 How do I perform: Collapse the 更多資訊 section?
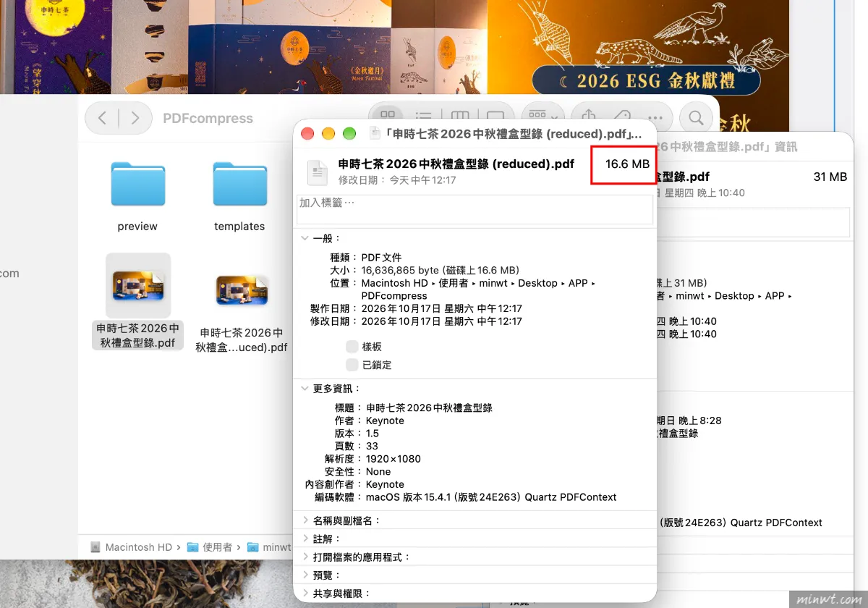(x=305, y=389)
